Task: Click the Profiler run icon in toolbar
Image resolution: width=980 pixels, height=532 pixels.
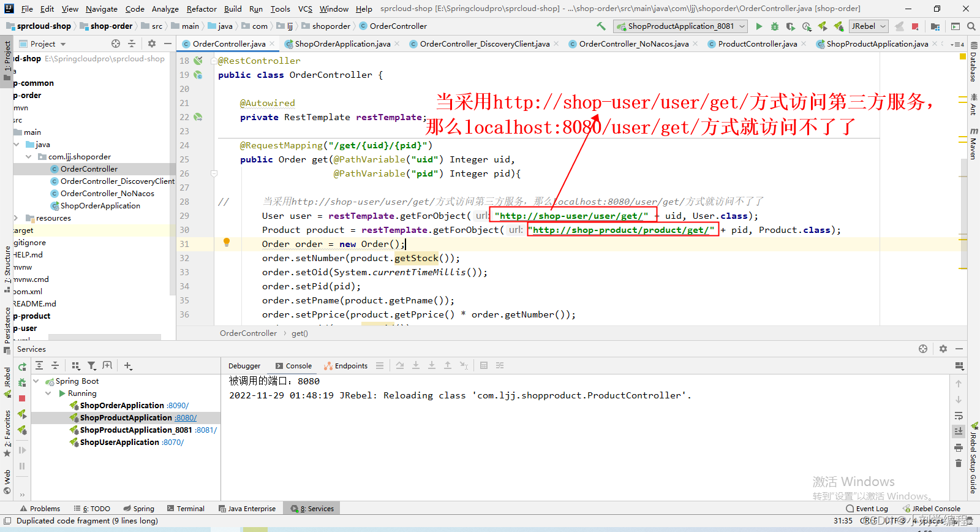Action: pos(807,26)
